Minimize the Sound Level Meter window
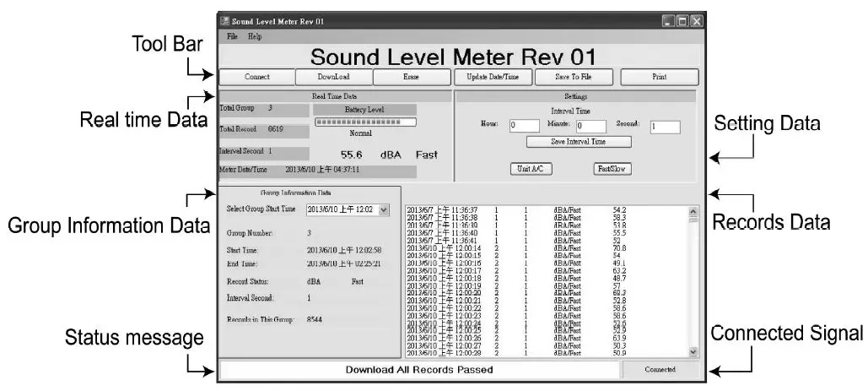Image resolution: width=868 pixels, height=391 pixels. tap(668, 22)
